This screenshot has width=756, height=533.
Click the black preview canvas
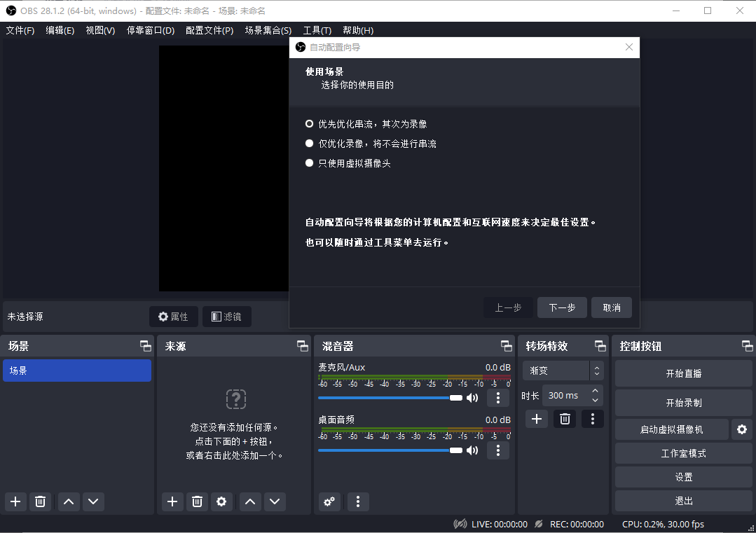tap(224, 168)
